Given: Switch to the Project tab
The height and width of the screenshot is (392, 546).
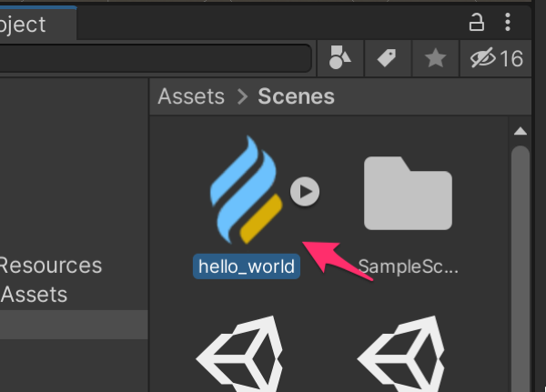Looking at the screenshot, I should point(27,24).
